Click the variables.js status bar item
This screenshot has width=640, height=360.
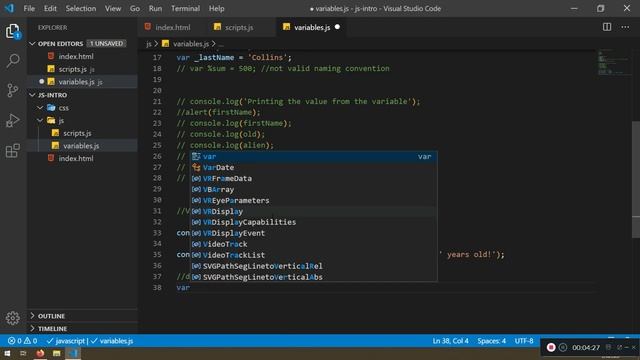(x=112, y=341)
